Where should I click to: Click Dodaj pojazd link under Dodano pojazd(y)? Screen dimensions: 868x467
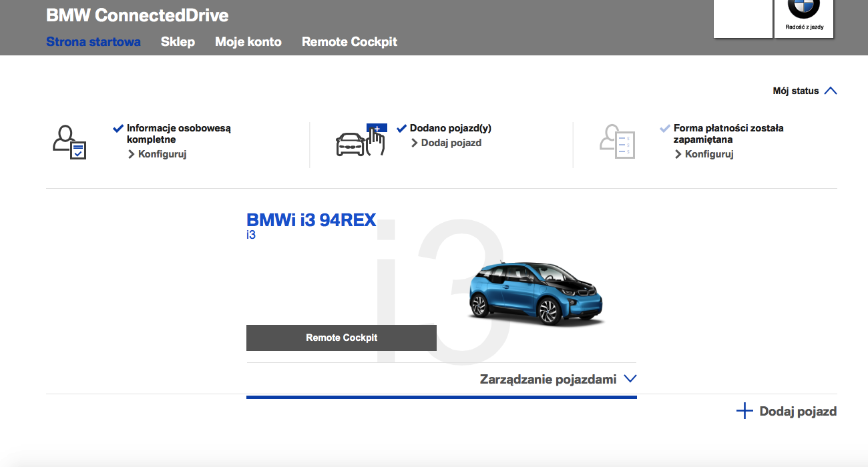pos(446,143)
